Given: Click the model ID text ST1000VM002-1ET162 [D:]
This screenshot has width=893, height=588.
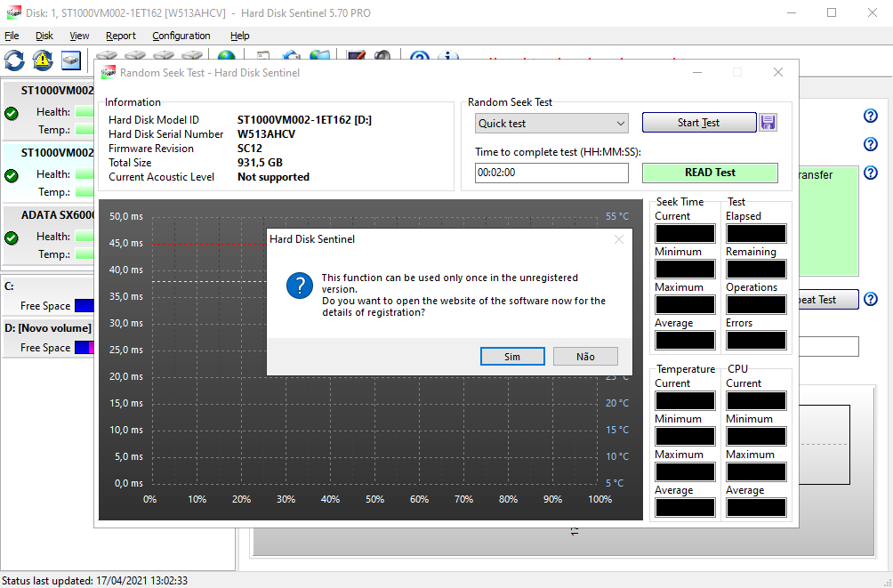Looking at the screenshot, I should [x=304, y=120].
